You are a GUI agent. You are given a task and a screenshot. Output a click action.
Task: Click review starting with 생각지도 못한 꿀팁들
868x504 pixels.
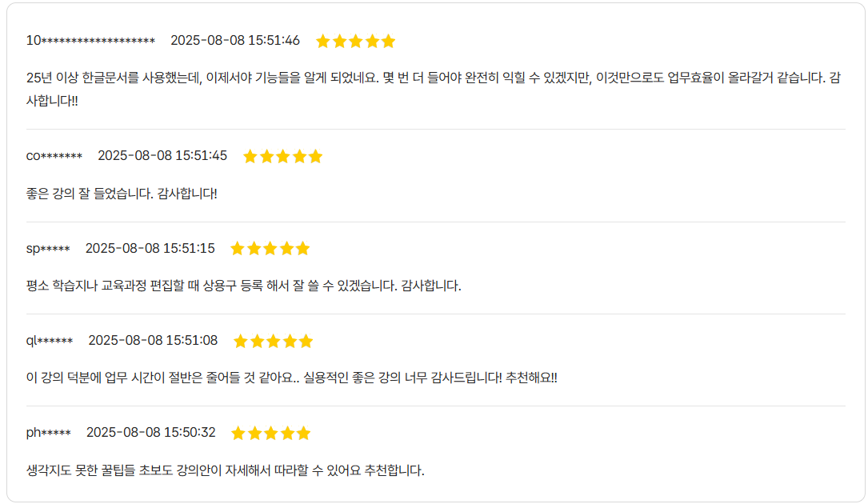tap(226, 470)
